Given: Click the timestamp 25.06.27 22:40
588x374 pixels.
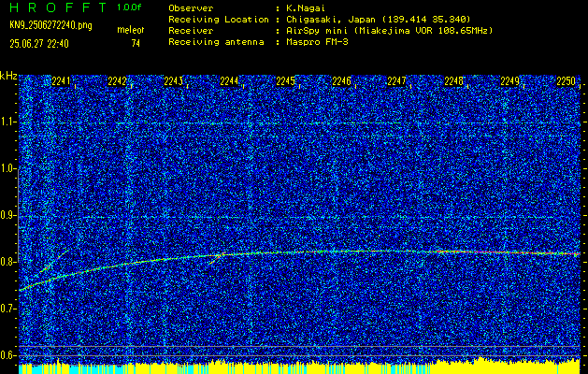Looking at the screenshot, I should (39, 44).
